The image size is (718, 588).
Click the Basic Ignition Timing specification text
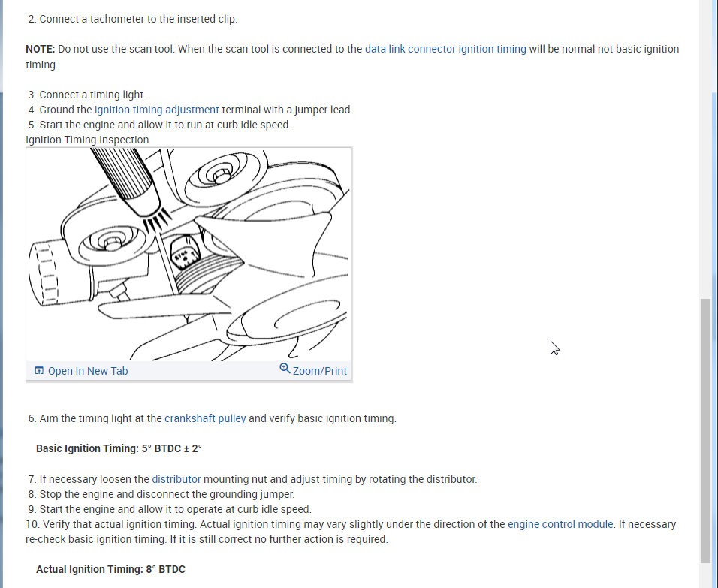tap(119, 448)
